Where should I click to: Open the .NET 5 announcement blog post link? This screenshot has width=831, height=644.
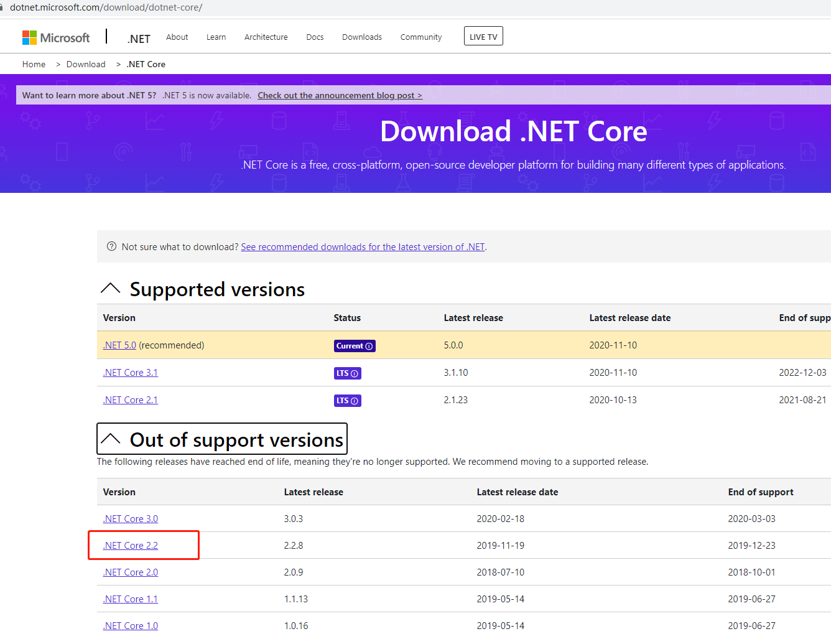340,95
